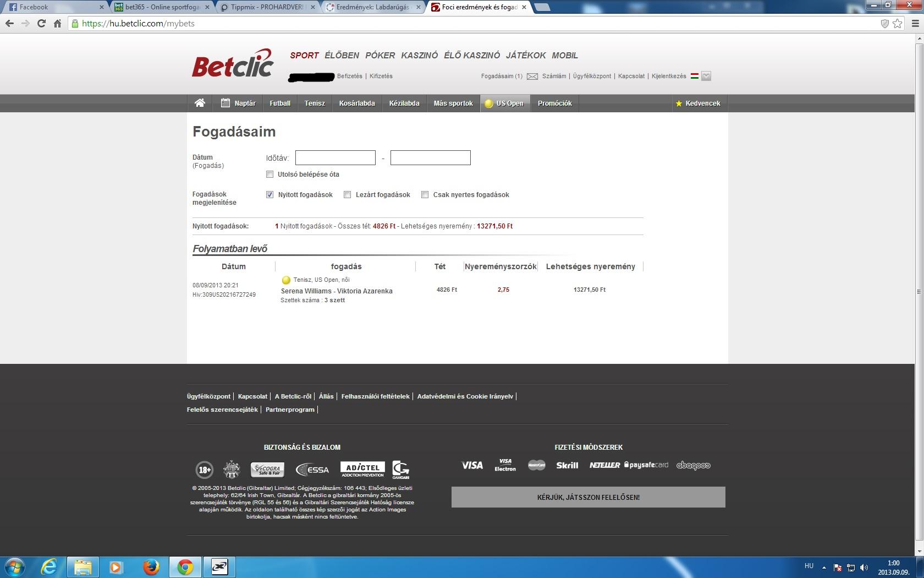
Task: Expand the language dropdown beside the flag
Action: pyautogui.click(x=707, y=76)
